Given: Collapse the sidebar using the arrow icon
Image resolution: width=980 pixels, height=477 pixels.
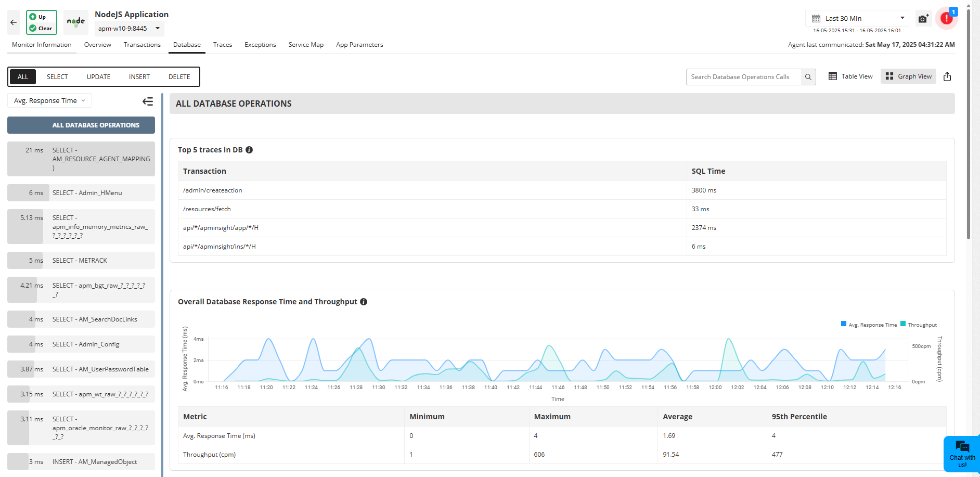Looking at the screenshot, I should [x=148, y=101].
